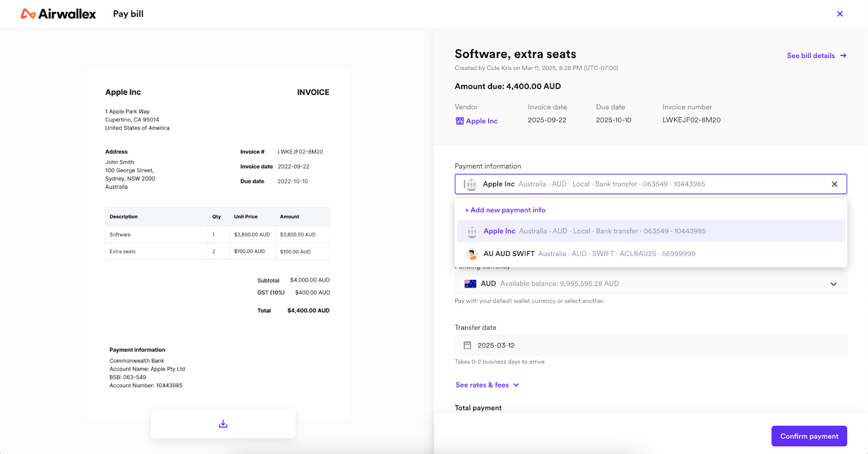Close the Pay bill dialog
Image resolution: width=868 pixels, height=454 pixels.
point(840,14)
